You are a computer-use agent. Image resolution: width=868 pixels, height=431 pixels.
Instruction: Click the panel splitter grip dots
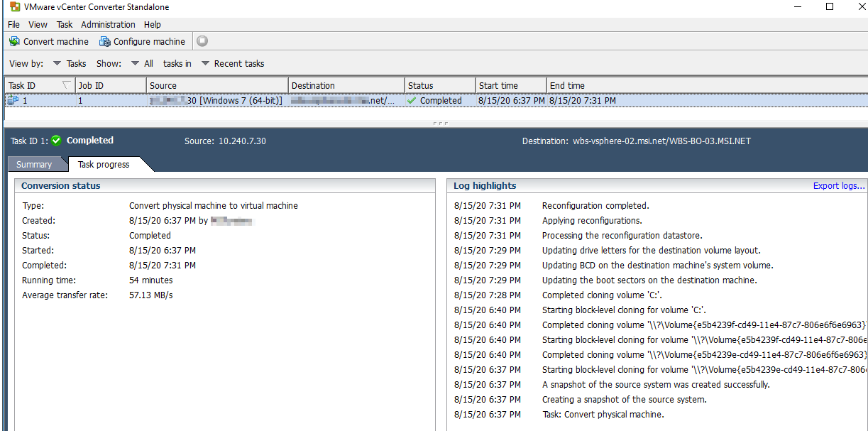coord(439,124)
